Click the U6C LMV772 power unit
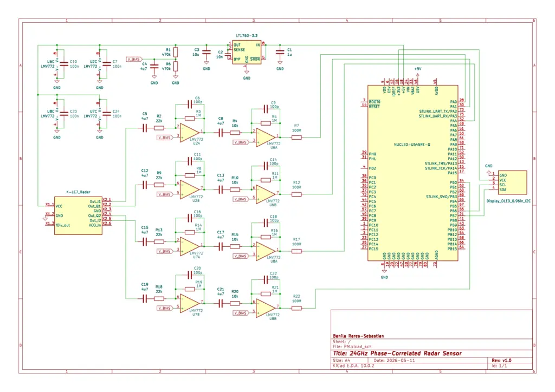The image size is (555, 392). pos(56,64)
